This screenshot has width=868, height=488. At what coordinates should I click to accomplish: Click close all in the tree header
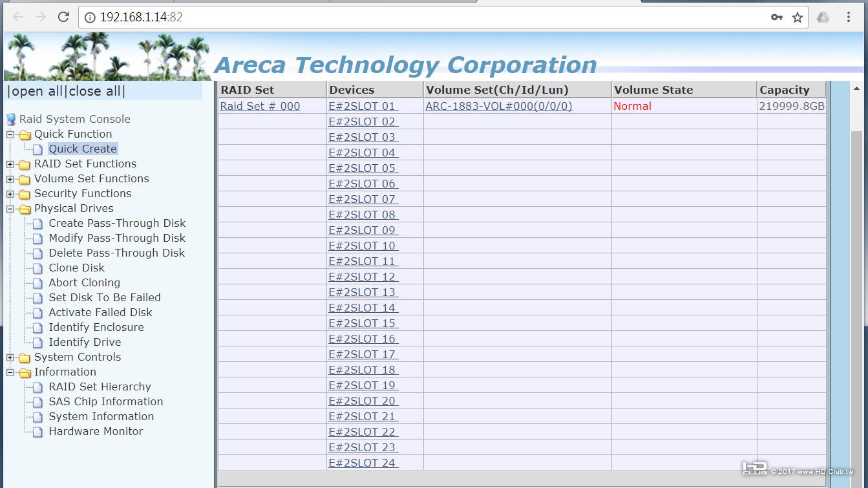[x=94, y=91]
